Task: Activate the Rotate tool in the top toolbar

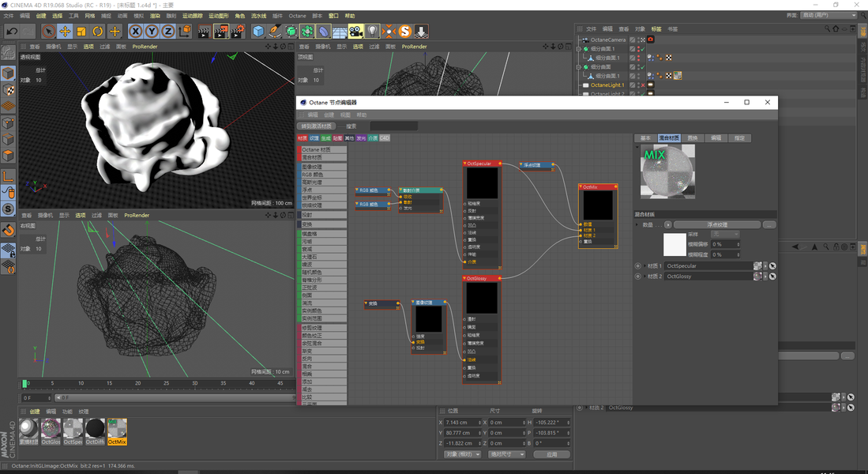Action: coord(98,32)
